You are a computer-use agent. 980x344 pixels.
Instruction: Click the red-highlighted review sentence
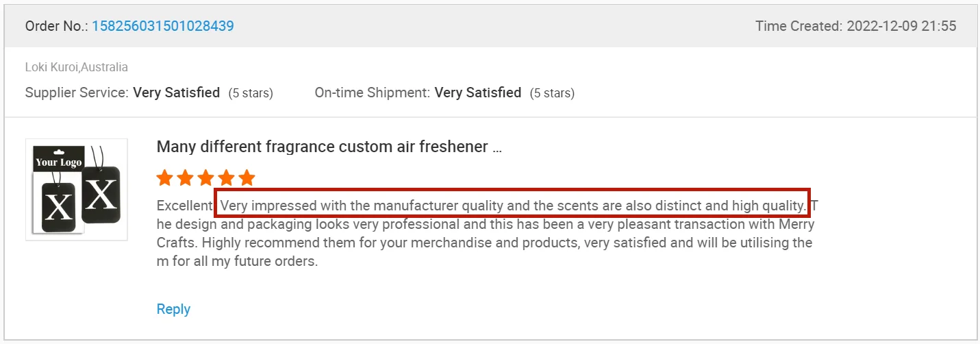coord(512,205)
